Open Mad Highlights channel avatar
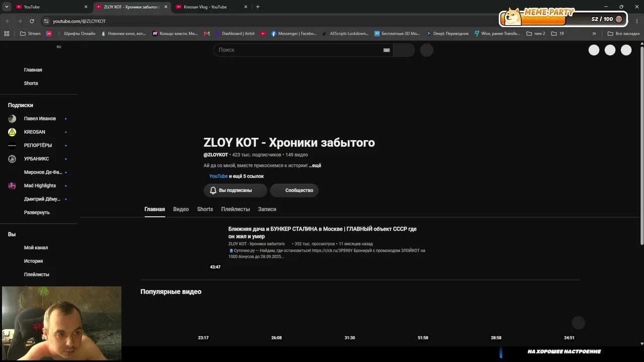The width and height of the screenshot is (644, 362). [x=12, y=186]
